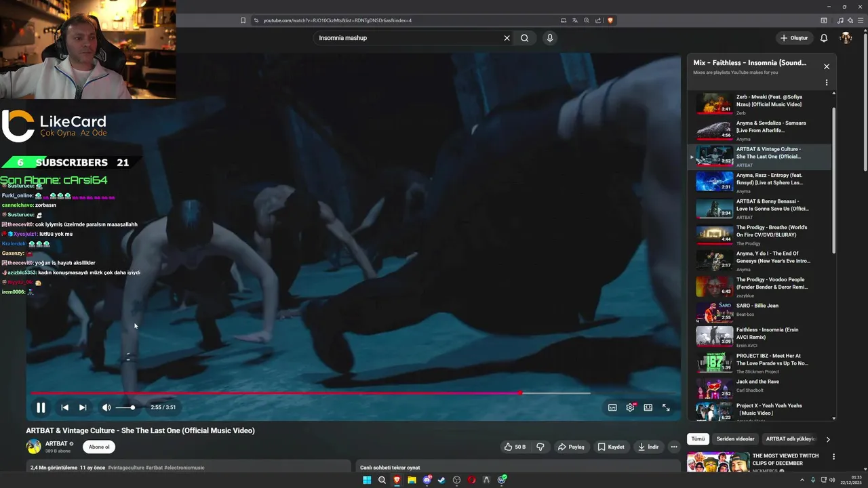868x488 pixels.
Task: Open the Mix playlist three-dot options
Action: pos(827,83)
